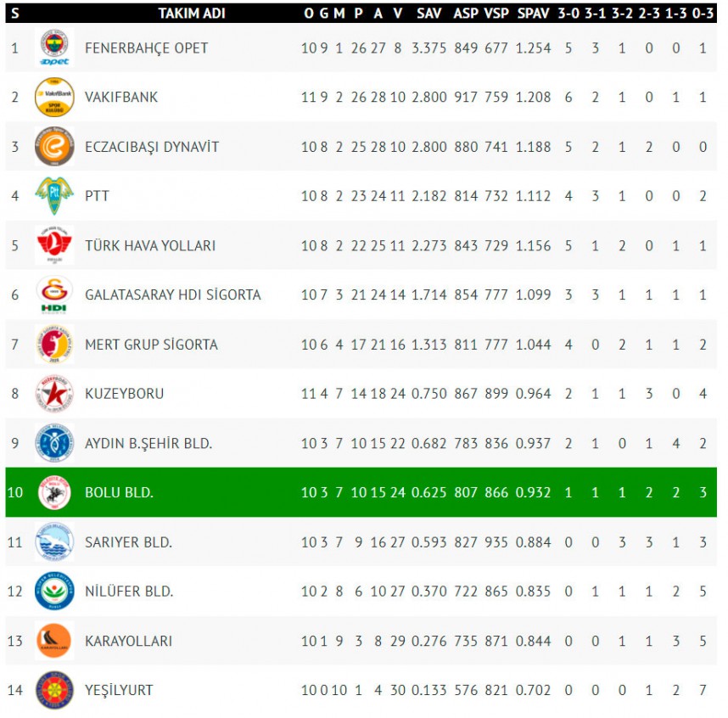Image resolution: width=728 pixels, height=718 pixels.
Task: Click the NİLÜFER BLD. team name
Action: [x=129, y=592]
